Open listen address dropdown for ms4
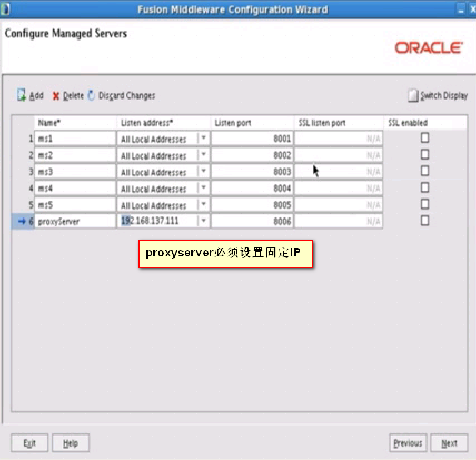The height and width of the screenshot is (460, 476). click(x=204, y=188)
